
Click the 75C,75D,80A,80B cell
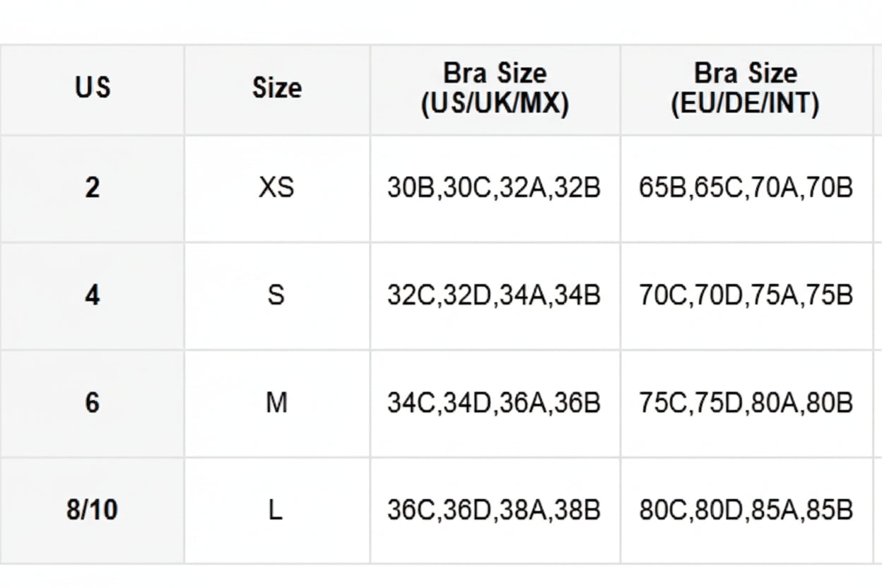coord(746,403)
